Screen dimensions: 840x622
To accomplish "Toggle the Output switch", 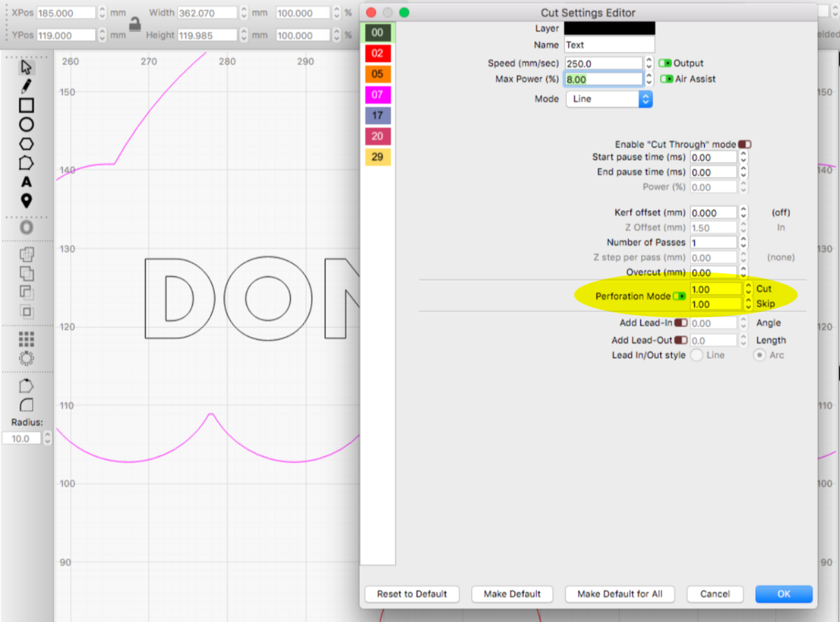I will coord(665,63).
